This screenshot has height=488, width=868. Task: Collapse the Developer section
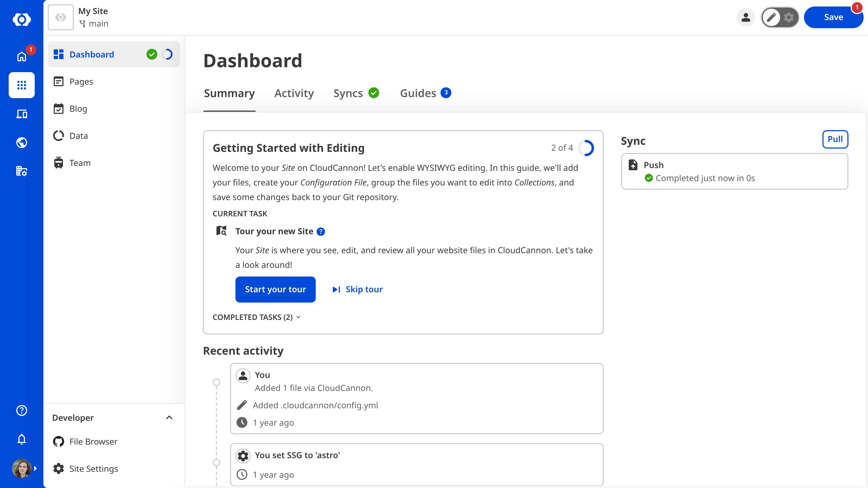pyautogui.click(x=169, y=418)
